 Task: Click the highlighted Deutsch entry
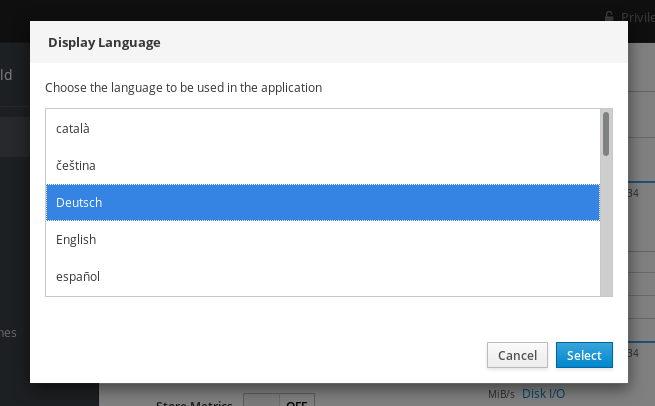click(x=323, y=202)
